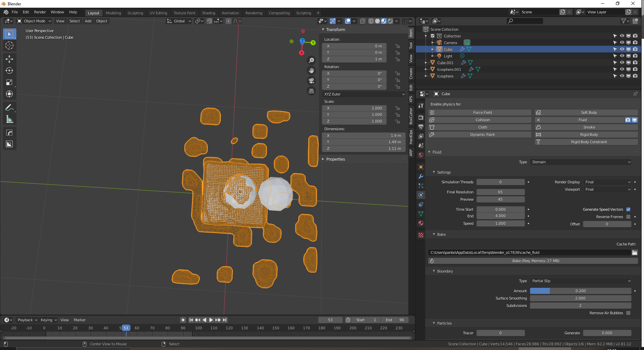Click the boundary Amount slider
This screenshot has width=644, height=350.
pos(581,291)
